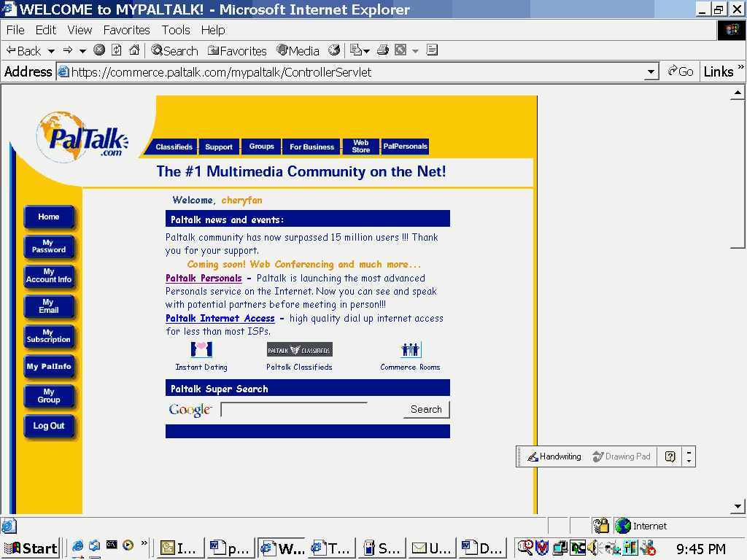Click the volume speaker tray icon
747x560 pixels.
click(x=593, y=548)
